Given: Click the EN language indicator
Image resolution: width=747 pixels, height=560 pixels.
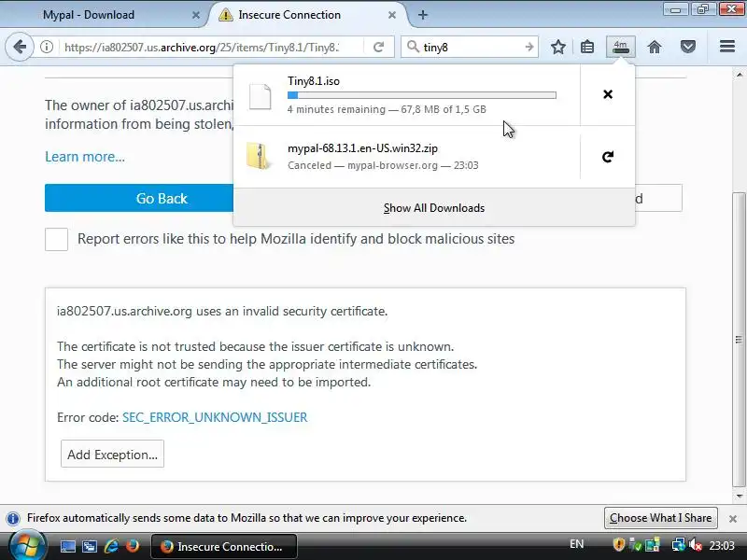Looking at the screenshot, I should click(x=576, y=544).
